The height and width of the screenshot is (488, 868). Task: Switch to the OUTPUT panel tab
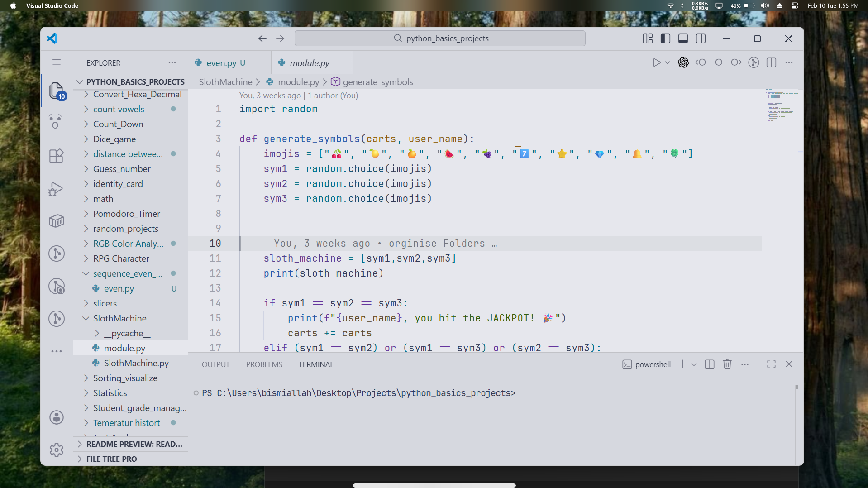(x=216, y=364)
